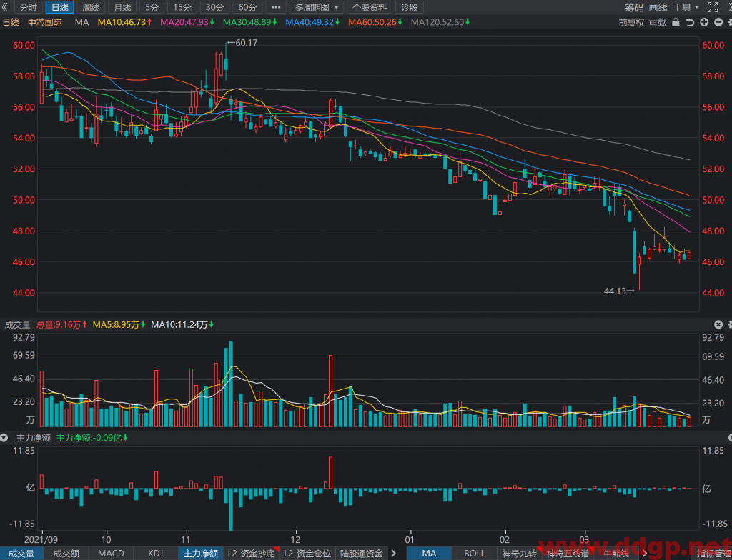The height and width of the screenshot is (560, 732).
Task: Click MA5:8.95万 volume average label
Action: point(119,324)
